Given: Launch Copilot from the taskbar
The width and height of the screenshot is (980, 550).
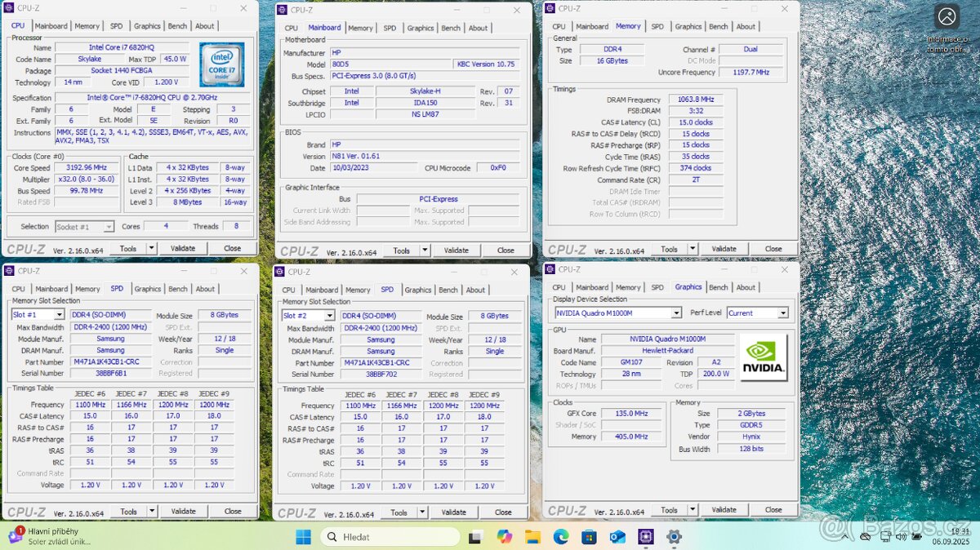Looking at the screenshot, I should point(505,538).
